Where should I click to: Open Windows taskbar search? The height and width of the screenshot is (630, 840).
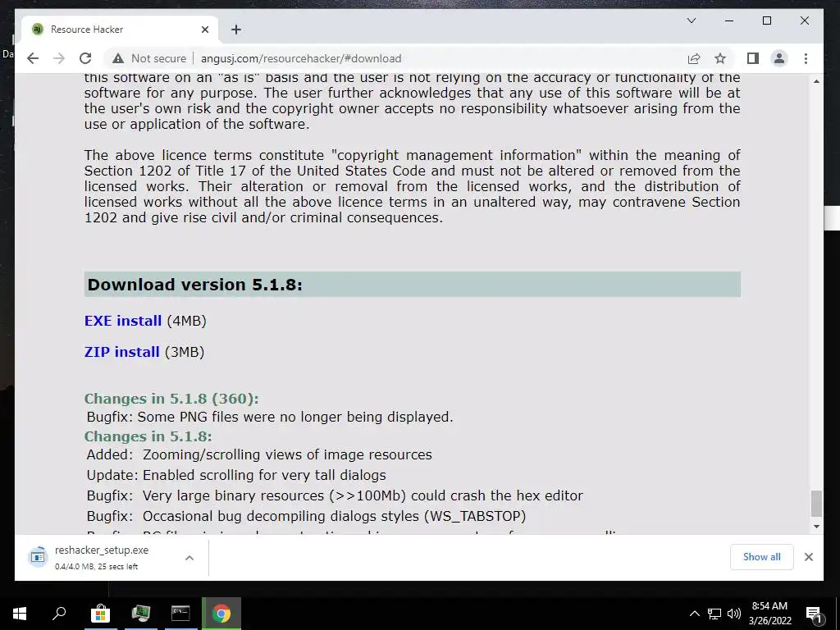[59, 614]
